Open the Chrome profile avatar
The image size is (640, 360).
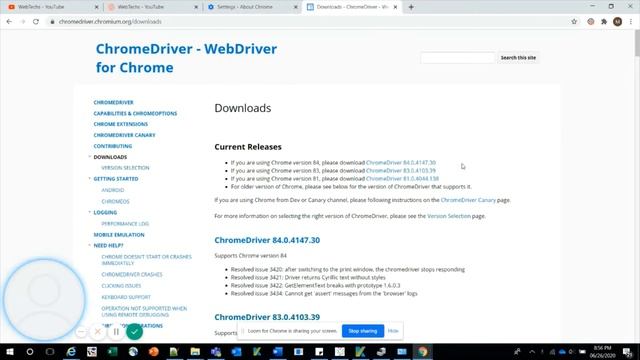(x=618, y=22)
